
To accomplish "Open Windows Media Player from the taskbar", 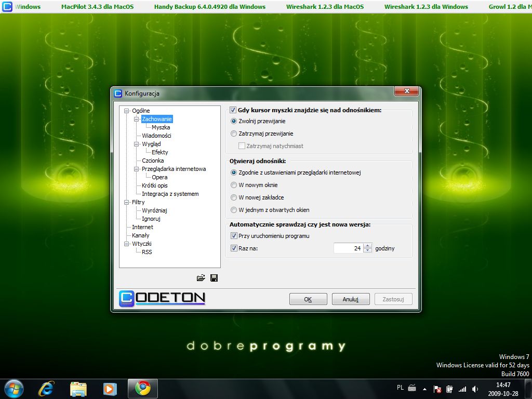I will point(110,389).
